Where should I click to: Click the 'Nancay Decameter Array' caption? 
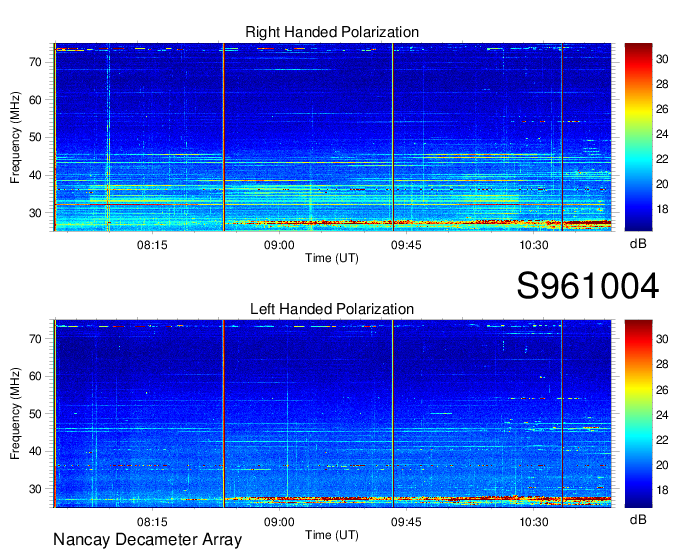point(147,540)
